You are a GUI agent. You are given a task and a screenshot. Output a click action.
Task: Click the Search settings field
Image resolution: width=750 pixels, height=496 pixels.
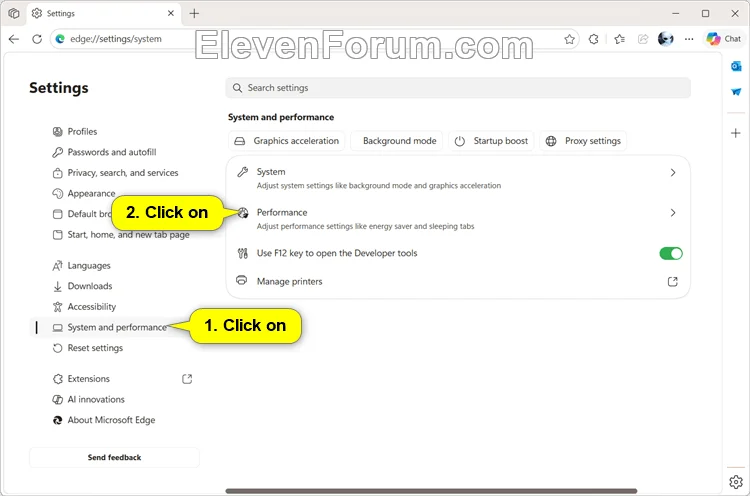[x=458, y=88]
